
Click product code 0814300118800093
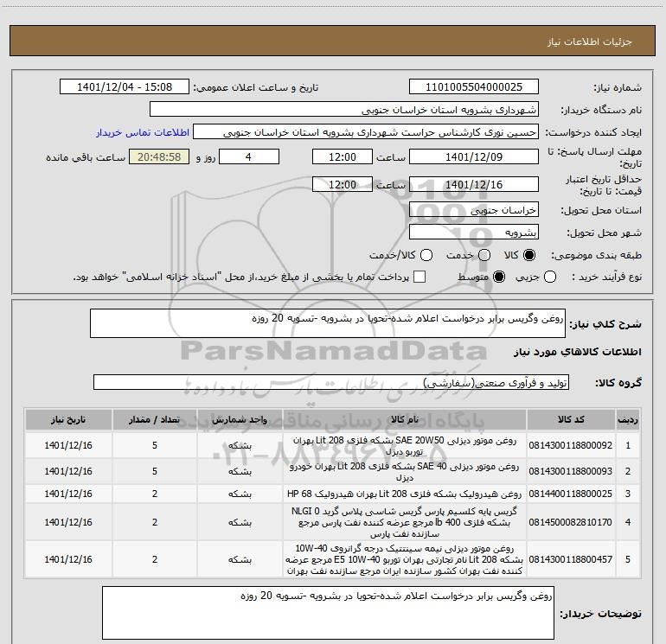(571, 471)
